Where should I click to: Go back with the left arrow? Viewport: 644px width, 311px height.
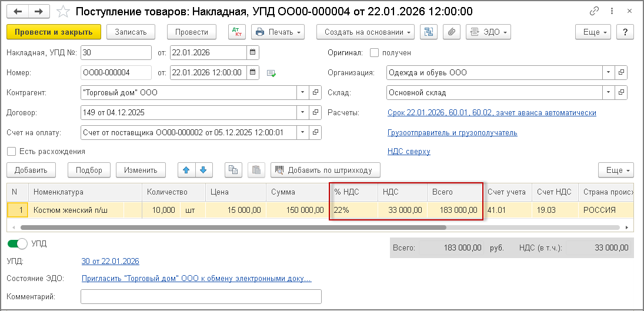(x=18, y=12)
